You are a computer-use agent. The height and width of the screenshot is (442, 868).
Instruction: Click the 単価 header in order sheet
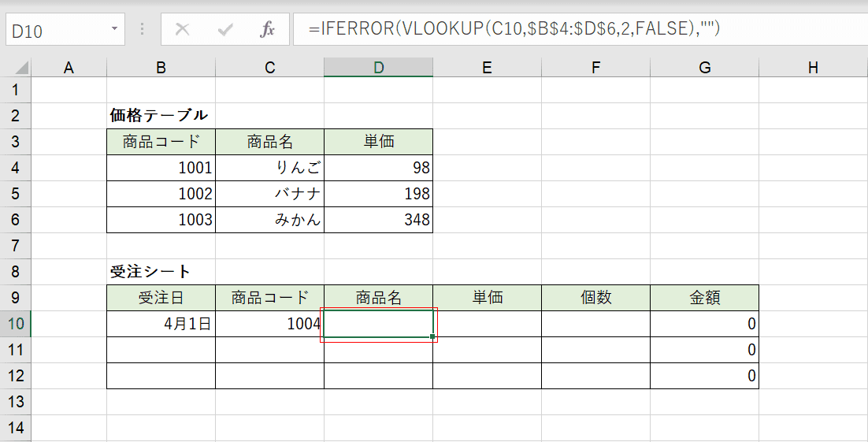(x=487, y=298)
